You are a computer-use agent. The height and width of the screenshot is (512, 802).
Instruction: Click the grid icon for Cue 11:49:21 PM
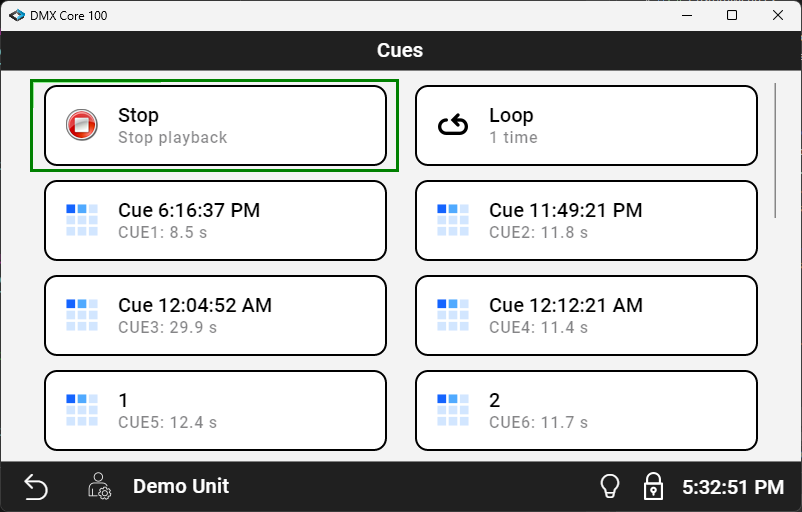(x=453, y=220)
